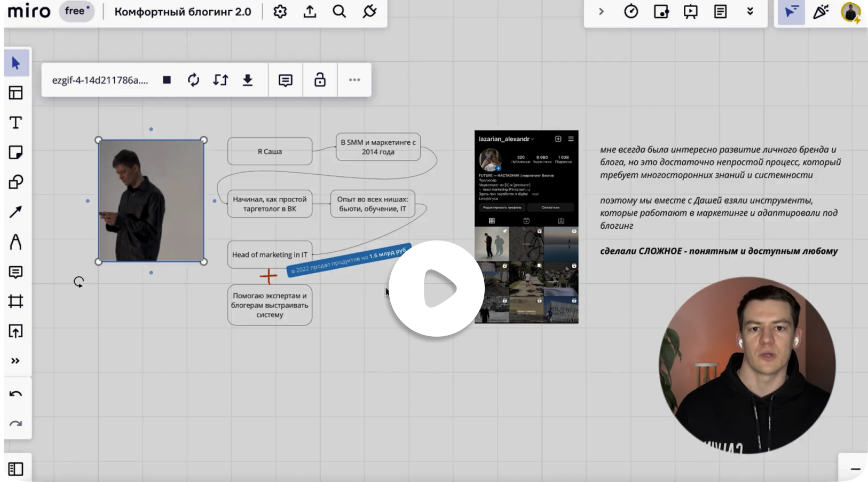Toggle lock on the selected image
This screenshot has width=868, height=482.
coord(320,80)
